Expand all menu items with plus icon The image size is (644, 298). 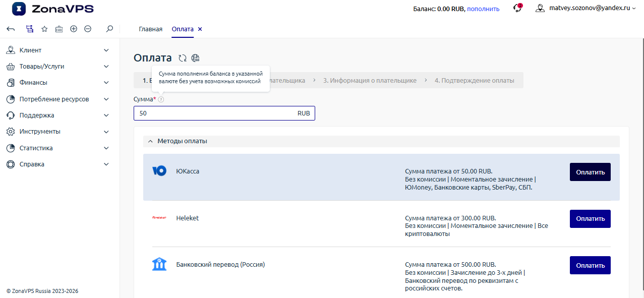[x=74, y=29]
